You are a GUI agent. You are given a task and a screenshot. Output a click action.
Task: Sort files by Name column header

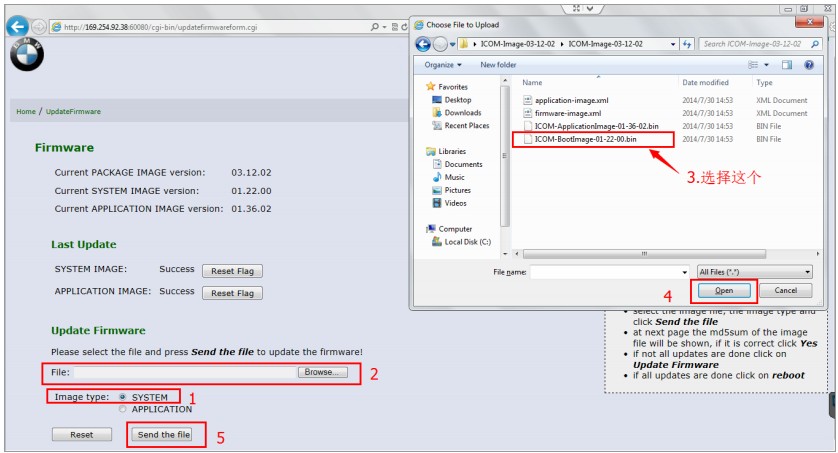click(532, 82)
